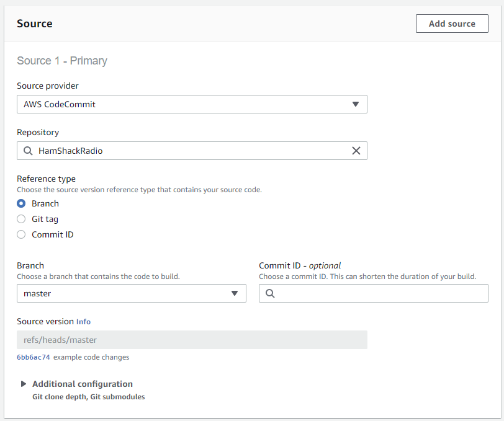Viewport: 504px width, 421px height.
Task: Open the Source provider dropdown
Action: (192, 104)
